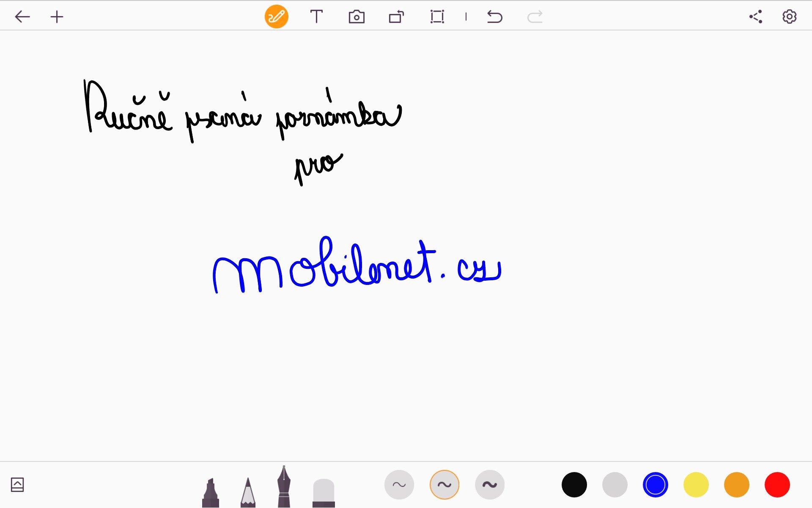Screen dimensions: 812x508
Task: Switch to the text input tool
Action: 316,17
